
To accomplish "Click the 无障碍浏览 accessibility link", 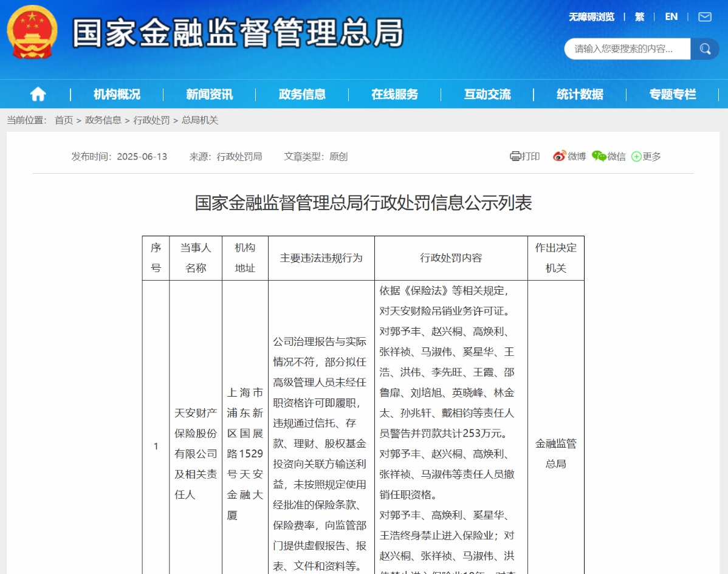I will point(591,17).
